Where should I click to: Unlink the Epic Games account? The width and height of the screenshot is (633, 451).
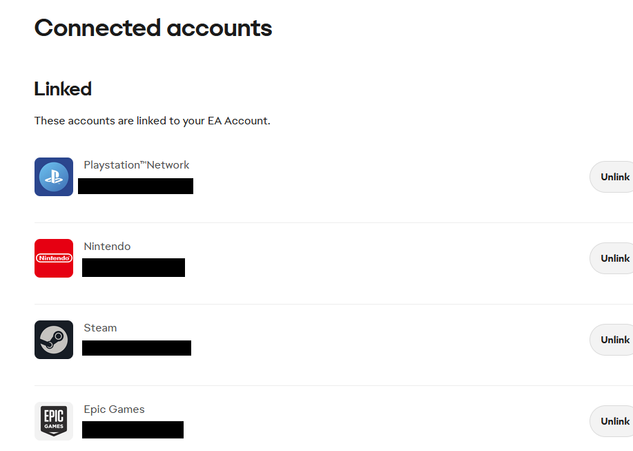pyautogui.click(x=612, y=421)
